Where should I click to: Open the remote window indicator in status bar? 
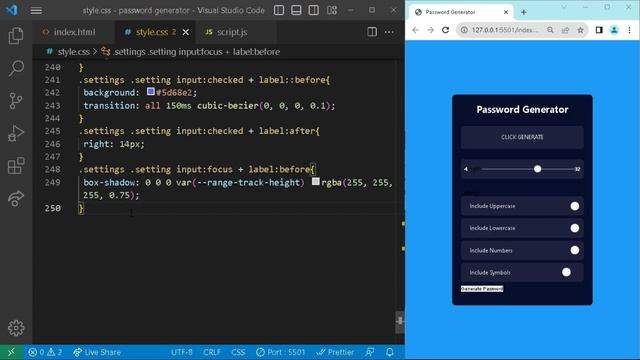tap(11, 352)
